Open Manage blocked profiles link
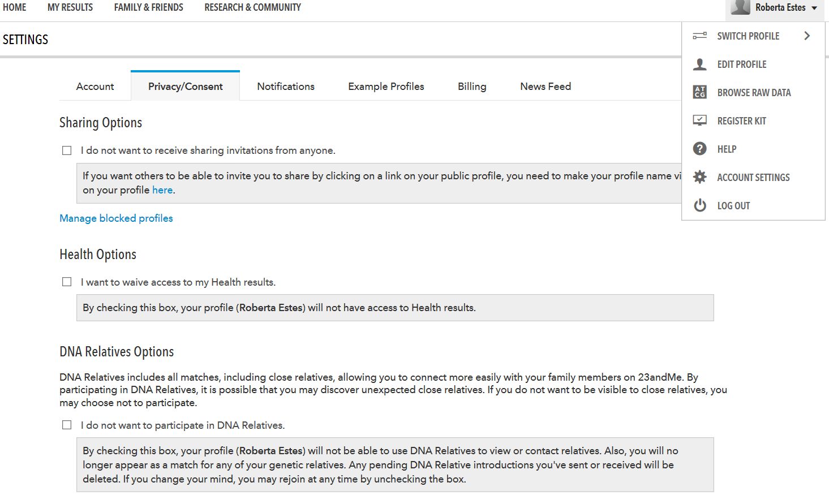 tap(116, 218)
